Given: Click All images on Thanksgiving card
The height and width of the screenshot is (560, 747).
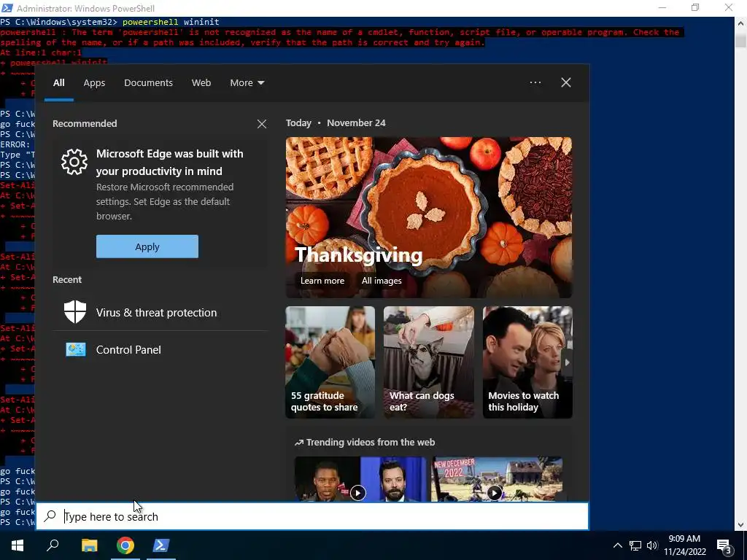Looking at the screenshot, I should pyautogui.click(x=381, y=281).
